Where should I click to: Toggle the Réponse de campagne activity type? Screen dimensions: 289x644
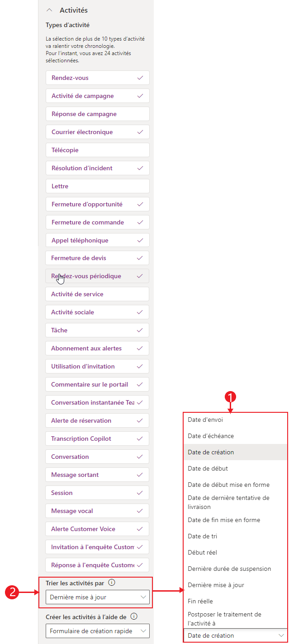pos(97,114)
